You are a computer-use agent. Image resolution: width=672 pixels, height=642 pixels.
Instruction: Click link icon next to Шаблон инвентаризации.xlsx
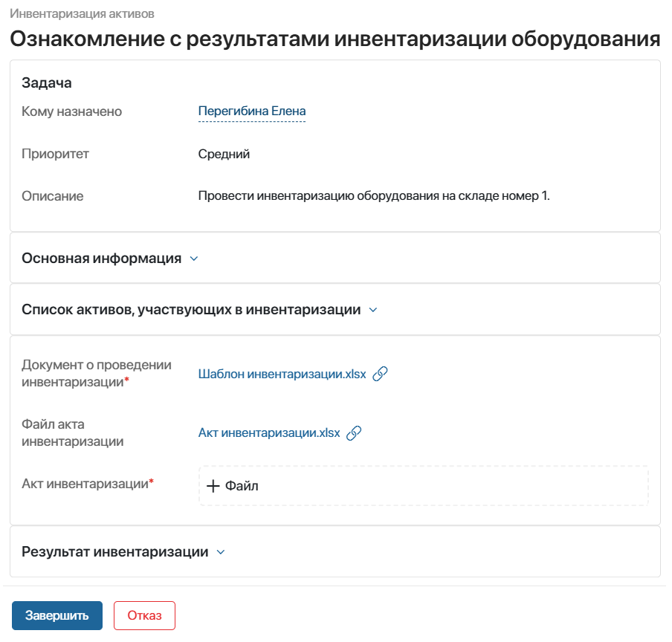pyautogui.click(x=380, y=374)
